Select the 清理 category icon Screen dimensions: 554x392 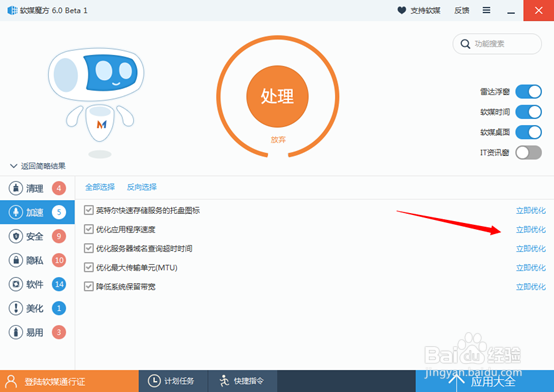16,188
